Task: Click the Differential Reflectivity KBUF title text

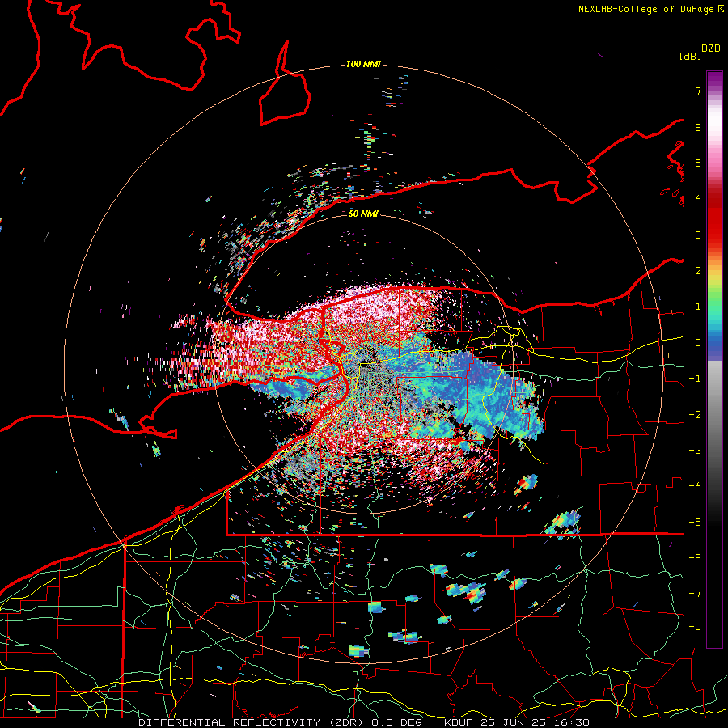Action: 364,722
